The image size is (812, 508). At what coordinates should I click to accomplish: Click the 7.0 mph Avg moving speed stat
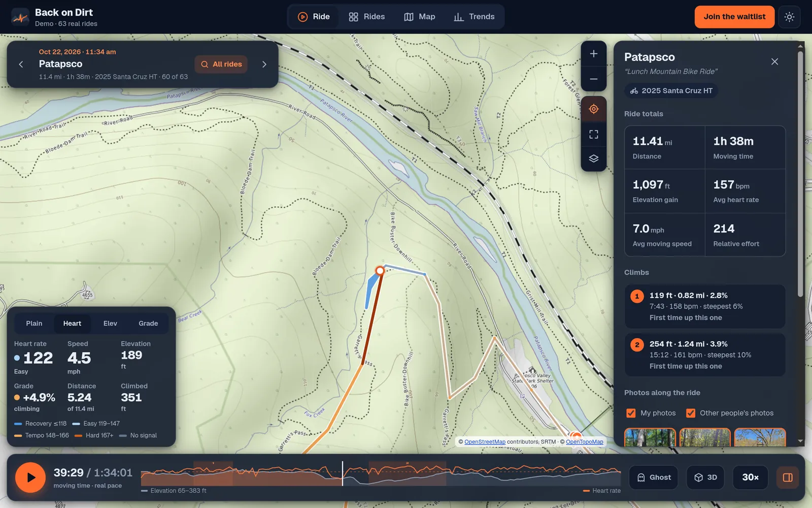664,235
